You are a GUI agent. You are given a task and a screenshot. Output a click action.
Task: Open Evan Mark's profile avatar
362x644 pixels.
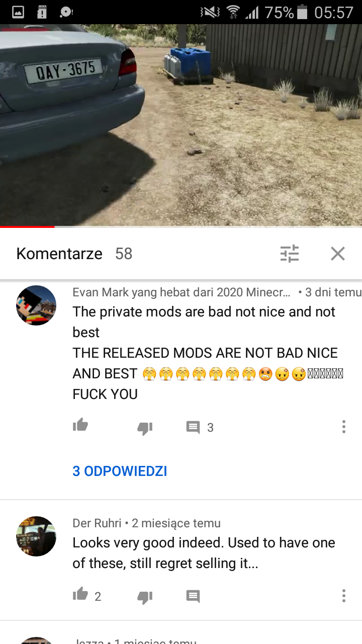36,305
